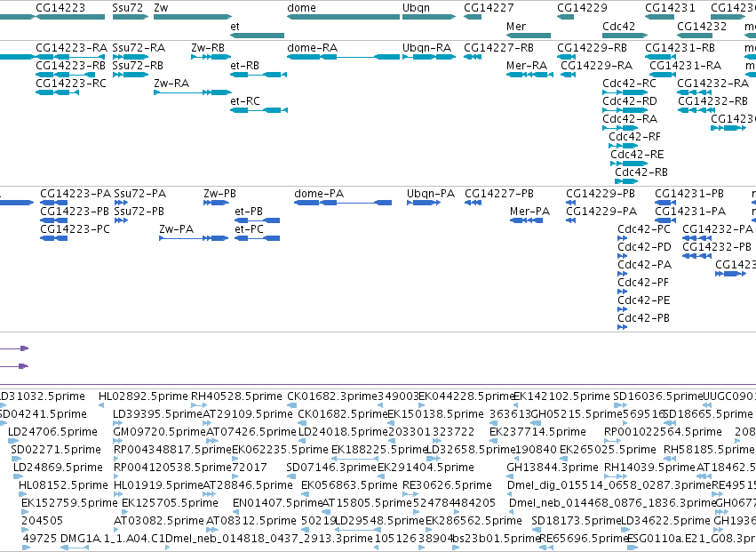The width and height of the screenshot is (756, 552).
Task: Click the Cdc42 gene label
Action: coord(618,26)
